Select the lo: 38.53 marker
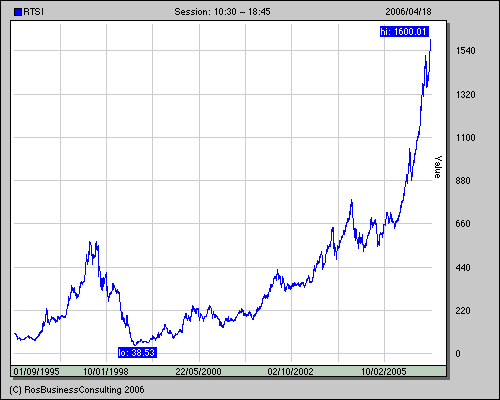The image size is (500, 400). tap(137, 352)
